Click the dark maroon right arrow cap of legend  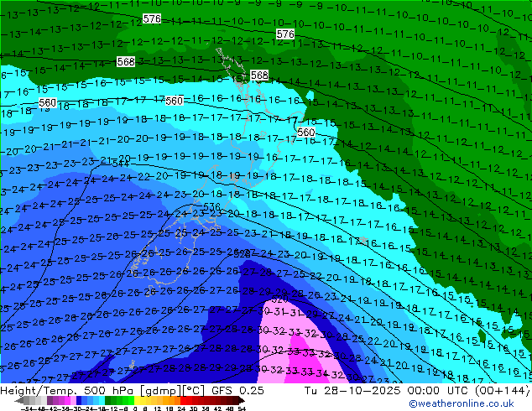click(x=242, y=400)
